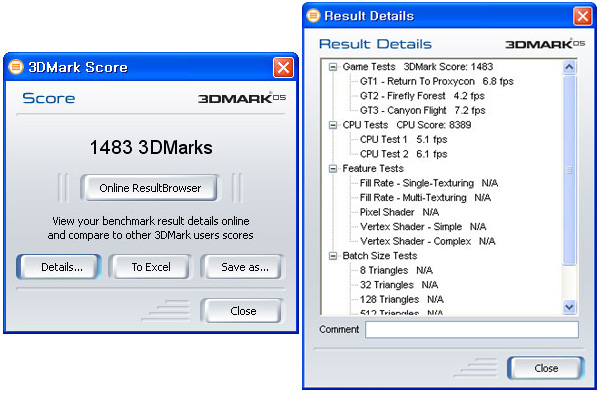Select GT3 - Canyon Flight row
Viewport: 600px width, 397px height.
click(422, 111)
